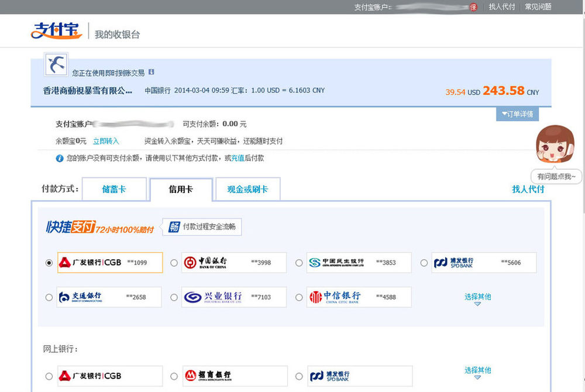
Task: Click the Alipay logo
Action: (x=56, y=30)
